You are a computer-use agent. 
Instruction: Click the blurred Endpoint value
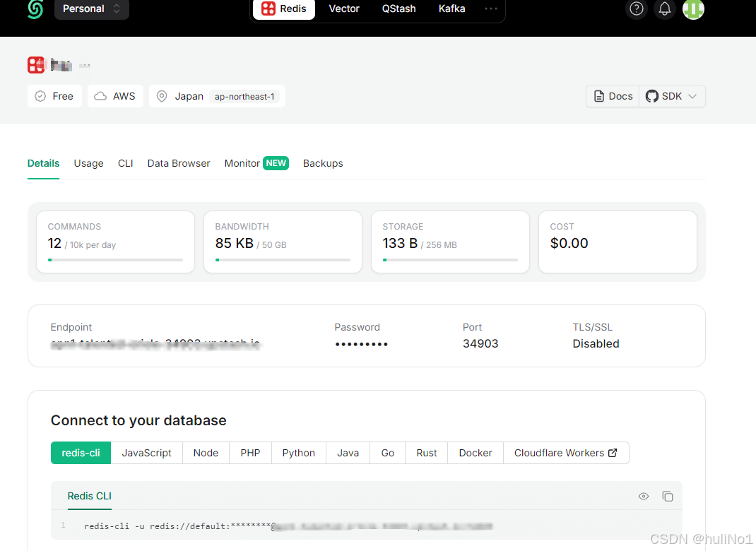tap(155, 344)
